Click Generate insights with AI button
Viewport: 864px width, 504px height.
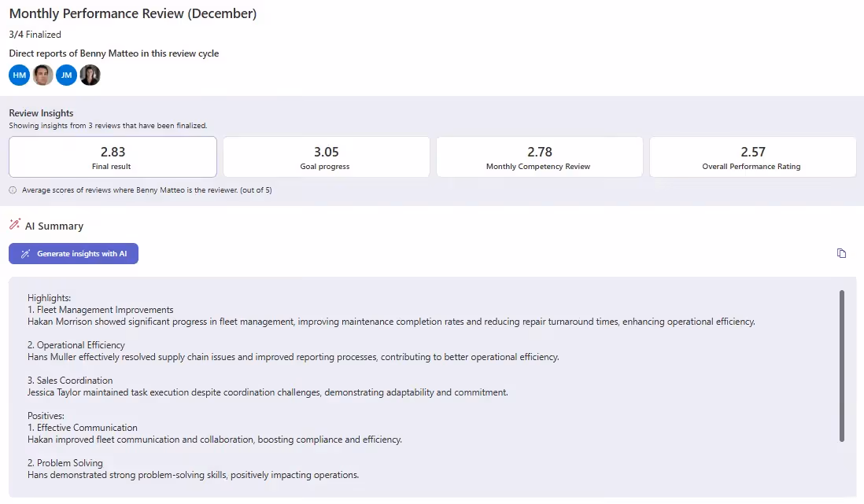[x=73, y=254]
